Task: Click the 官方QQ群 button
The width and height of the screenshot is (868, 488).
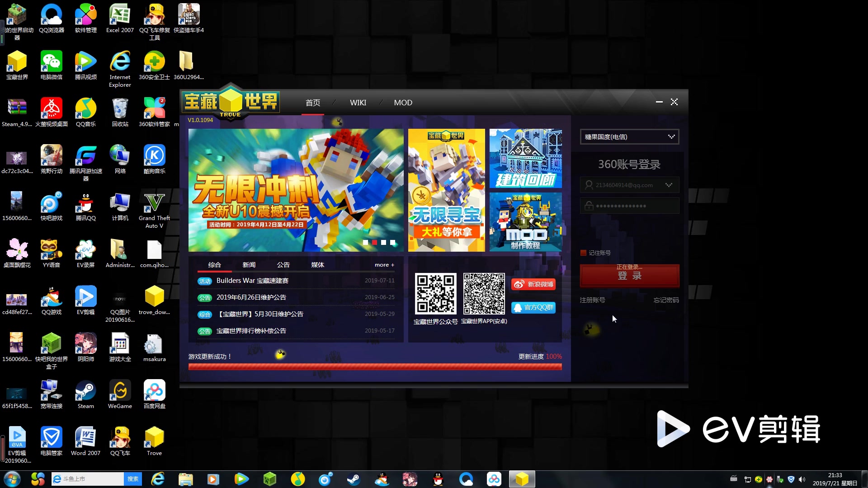Action: 533,307
